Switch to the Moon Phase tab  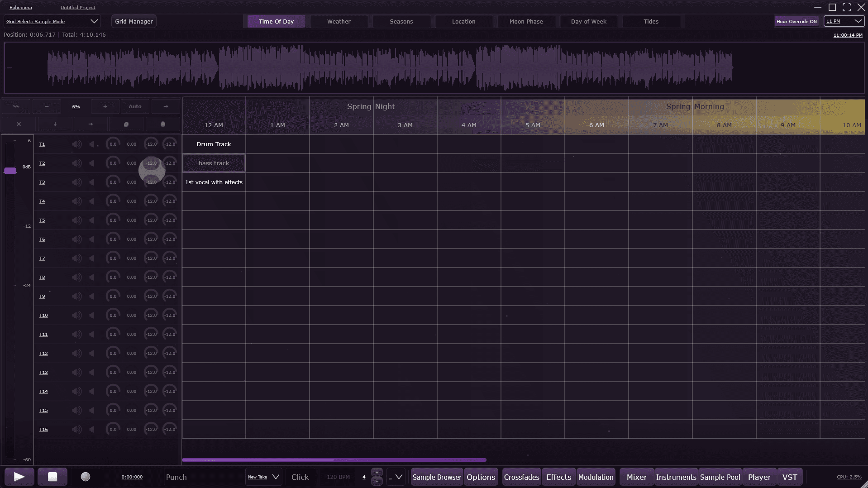coord(526,21)
